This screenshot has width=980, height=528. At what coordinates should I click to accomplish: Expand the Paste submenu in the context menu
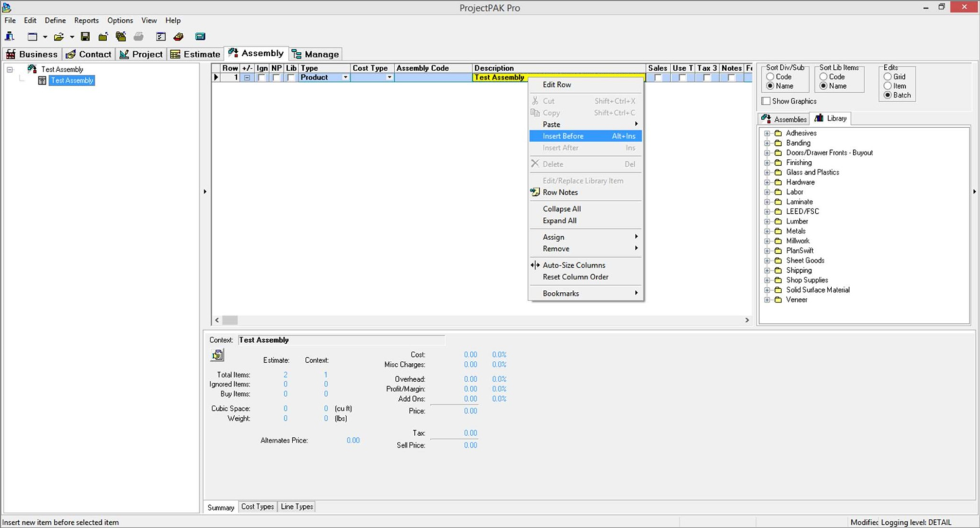tap(551, 124)
